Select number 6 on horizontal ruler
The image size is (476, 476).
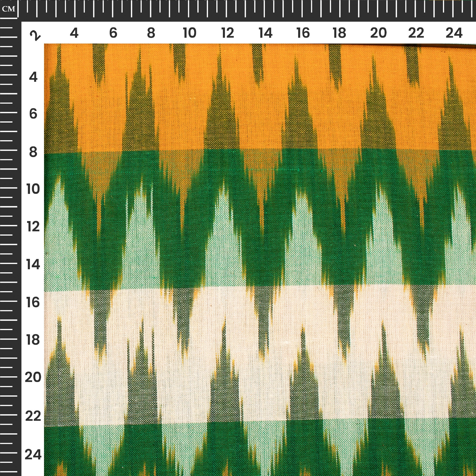coord(113,33)
